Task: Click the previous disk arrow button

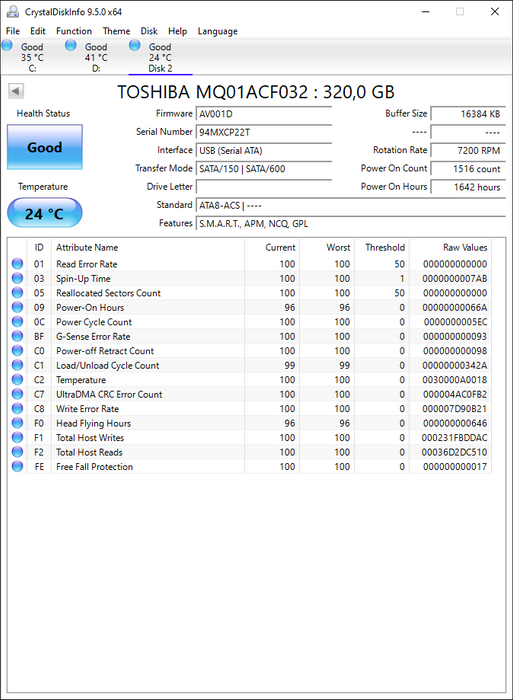Action: 16,91
